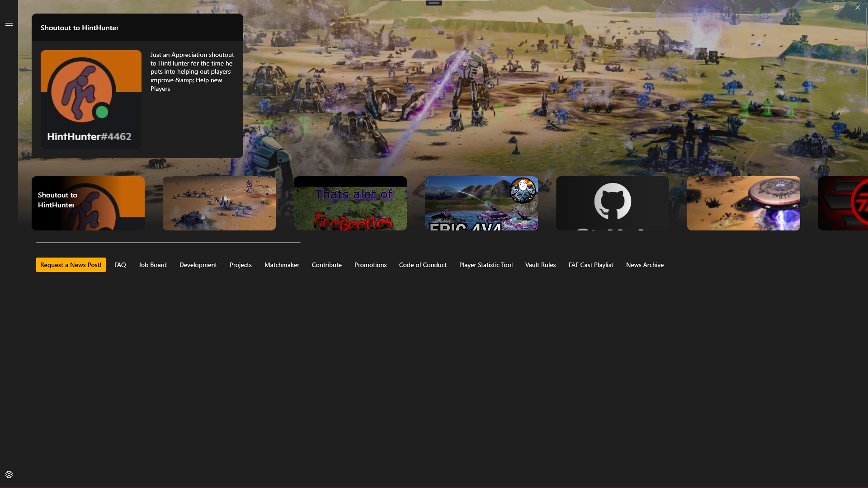
Task: Click the news carousel horizontal scrollbar
Action: 168,243
